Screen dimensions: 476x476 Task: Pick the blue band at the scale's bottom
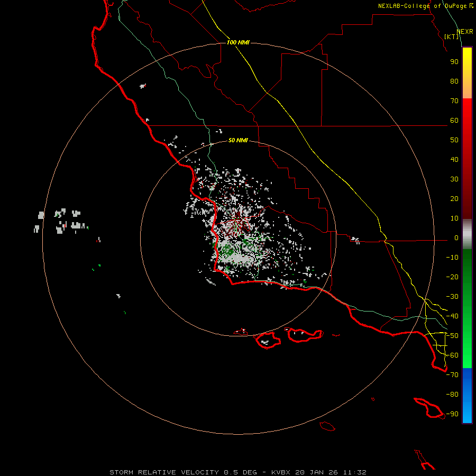[x=467, y=396]
